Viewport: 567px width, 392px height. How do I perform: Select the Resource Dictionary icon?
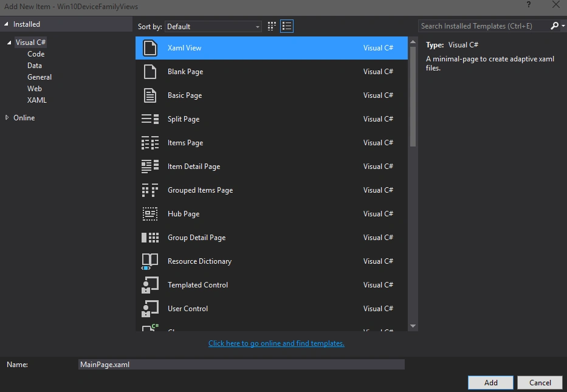pyautogui.click(x=149, y=261)
